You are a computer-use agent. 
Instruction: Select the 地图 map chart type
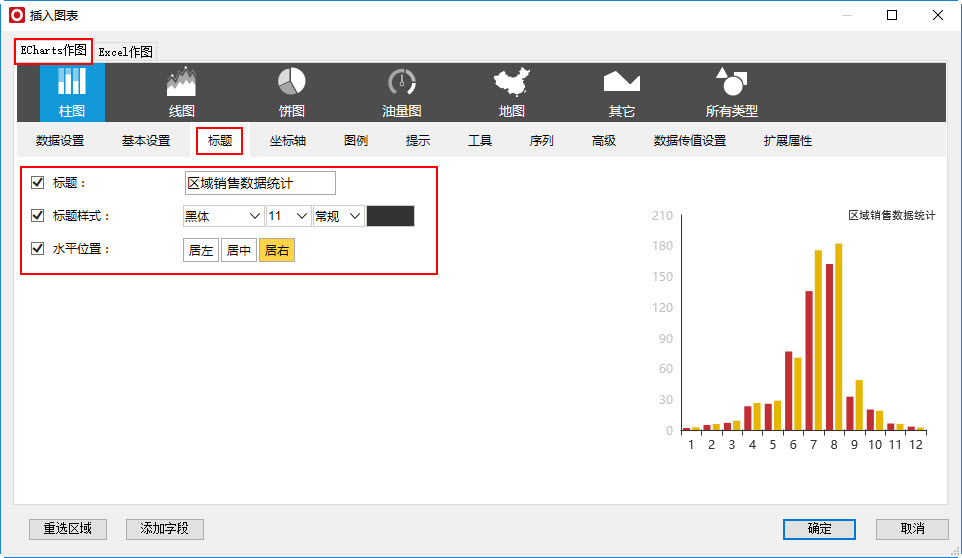click(x=512, y=92)
